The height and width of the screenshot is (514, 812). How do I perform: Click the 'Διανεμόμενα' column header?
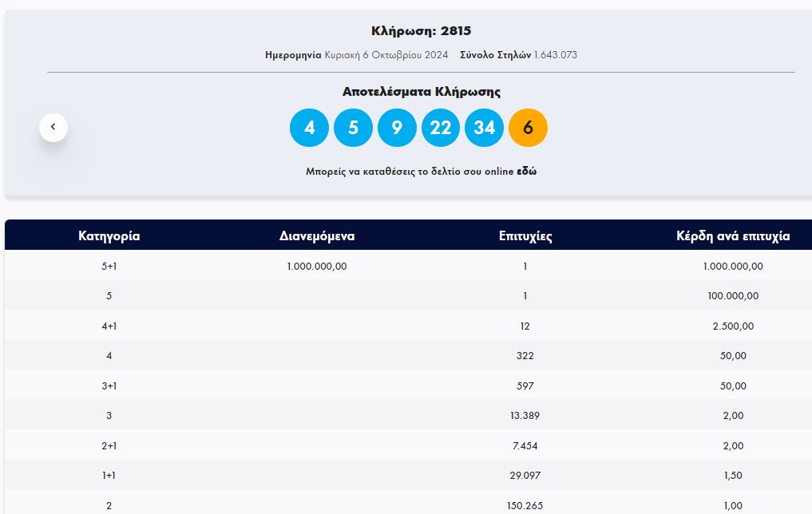[317, 236]
